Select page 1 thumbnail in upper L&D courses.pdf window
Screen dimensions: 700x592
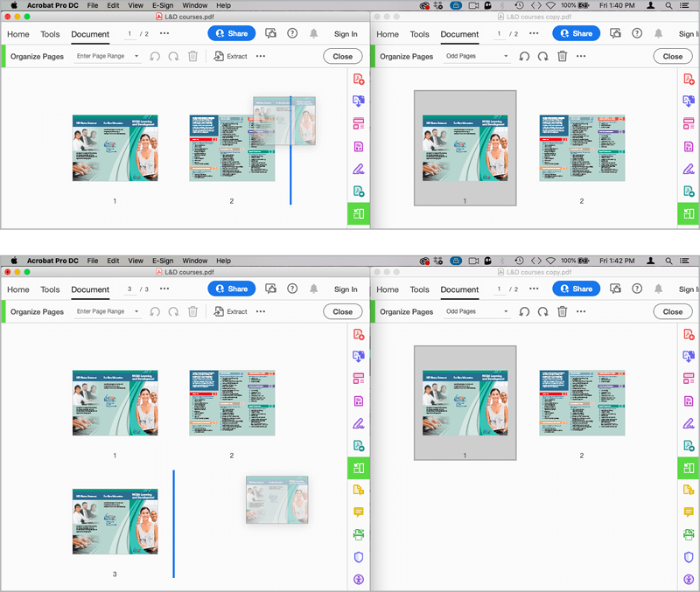[x=115, y=148]
